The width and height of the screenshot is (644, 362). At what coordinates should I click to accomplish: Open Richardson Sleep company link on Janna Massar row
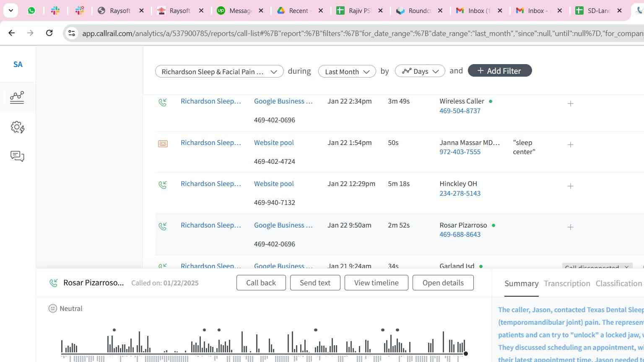tap(211, 142)
